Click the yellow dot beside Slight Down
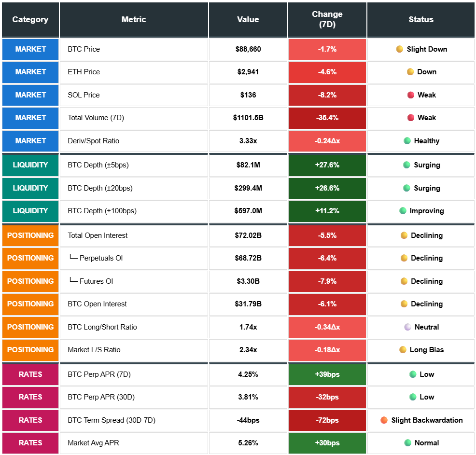 point(399,49)
